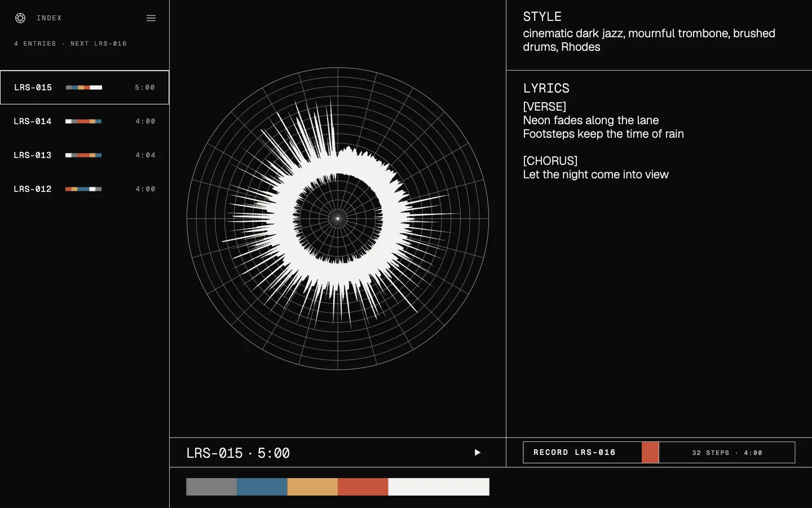This screenshot has height=508, width=812.
Task: Click the style text 'cinematic dark jazz'
Action: (573, 33)
